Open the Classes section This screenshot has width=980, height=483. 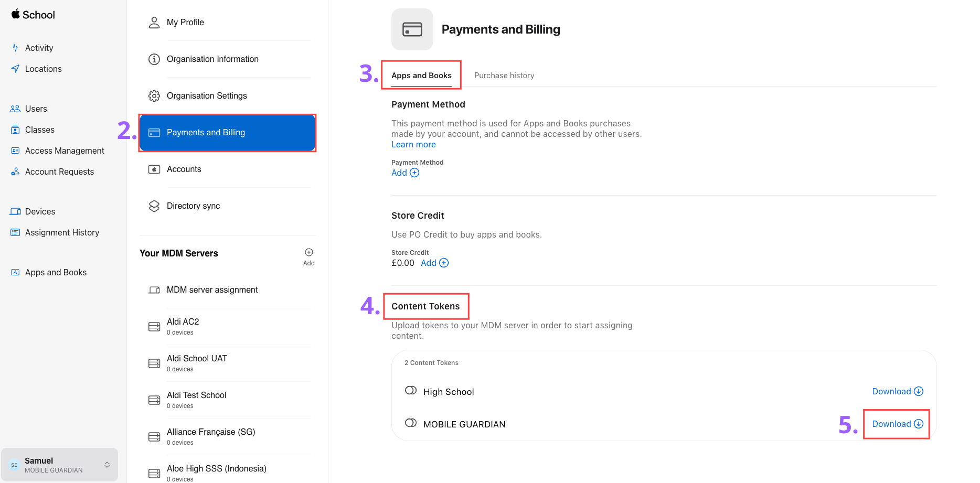click(x=39, y=130)
